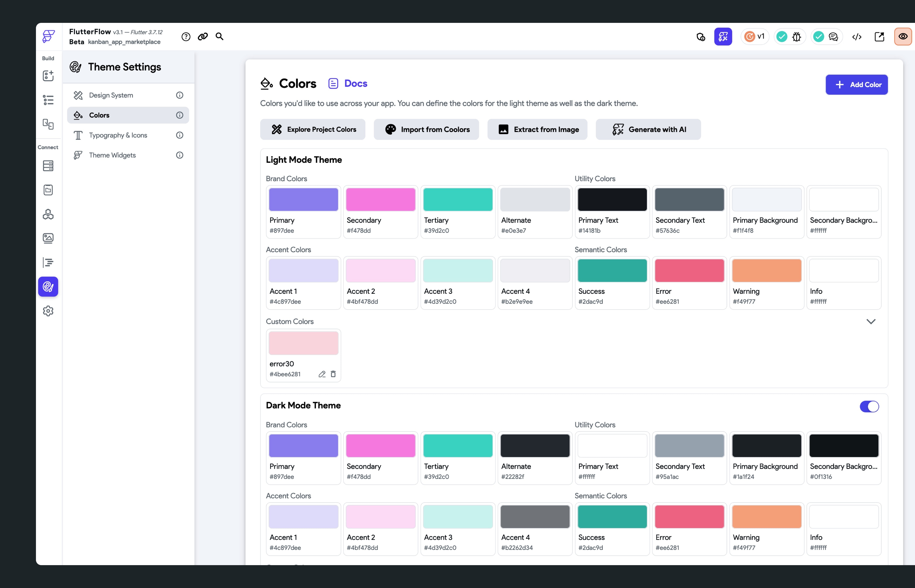Collapse the Custom Colors section
The image size is (915, 588).
[x=870, y=321]
